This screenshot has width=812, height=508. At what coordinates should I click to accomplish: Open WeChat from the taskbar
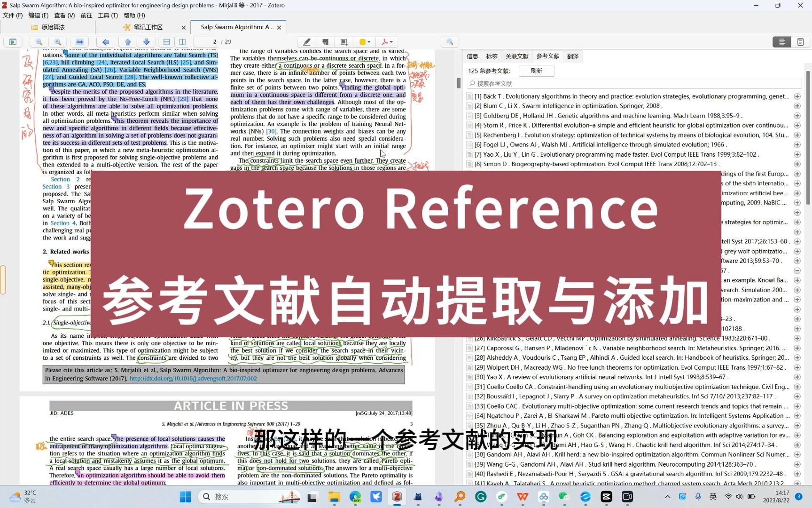564,497
